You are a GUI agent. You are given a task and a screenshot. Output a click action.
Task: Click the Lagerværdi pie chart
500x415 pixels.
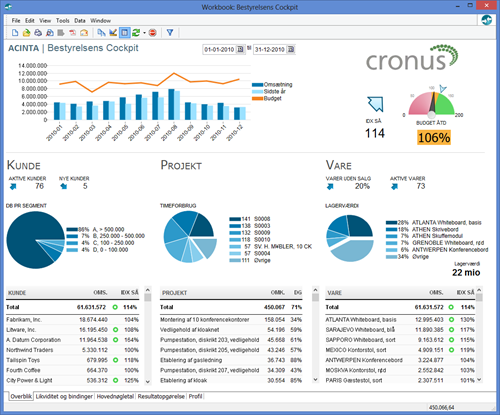pyautogui.click(x=350, y=238)
